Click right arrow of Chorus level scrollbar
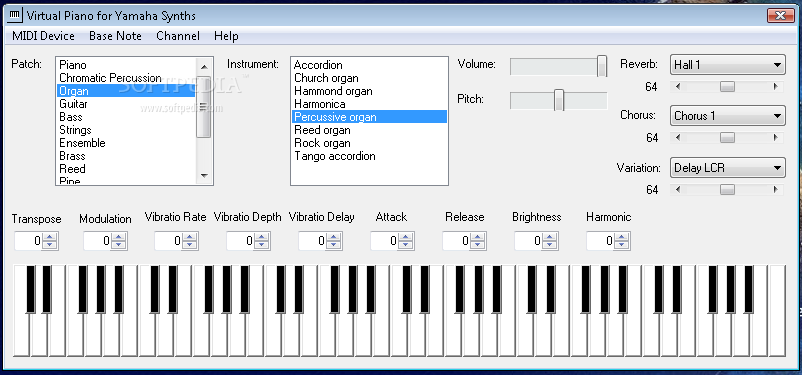Screen dimensions: 802x375 776,138
